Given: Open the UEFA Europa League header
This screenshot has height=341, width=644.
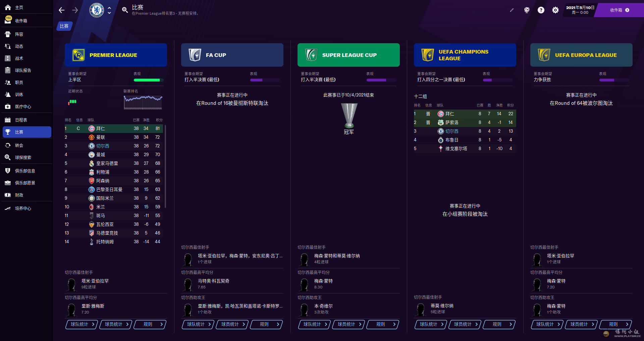Looking at the screenshot, I should (x=581, y=55).
